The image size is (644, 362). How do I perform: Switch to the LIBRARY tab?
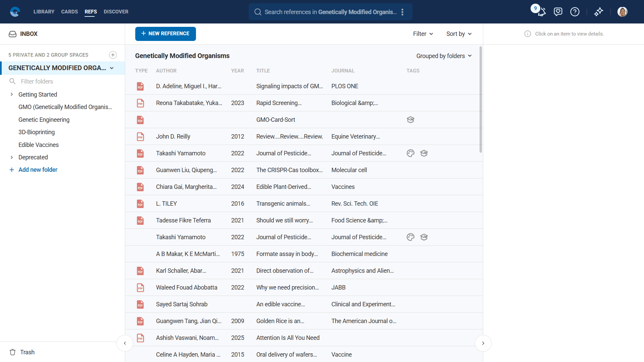click(x=44, y=12)
